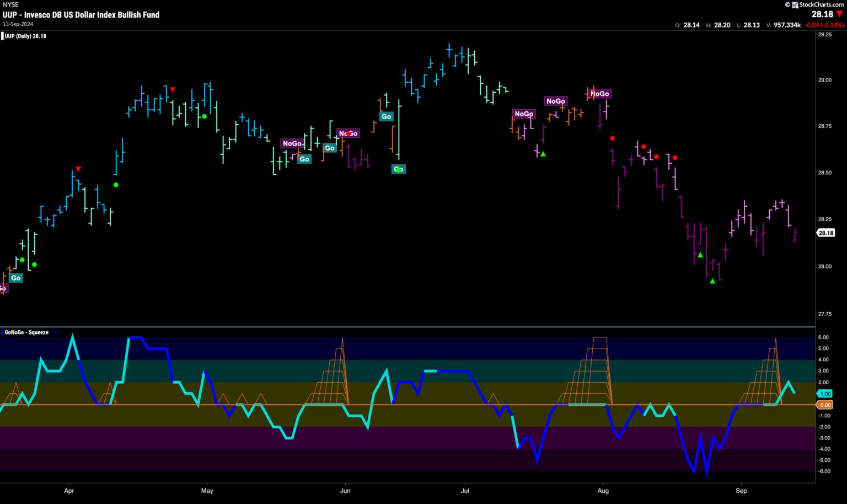Viewport: 847px width, 504px height.
Task: Click the 29.00 price axis label
Action: coord(825,81)
